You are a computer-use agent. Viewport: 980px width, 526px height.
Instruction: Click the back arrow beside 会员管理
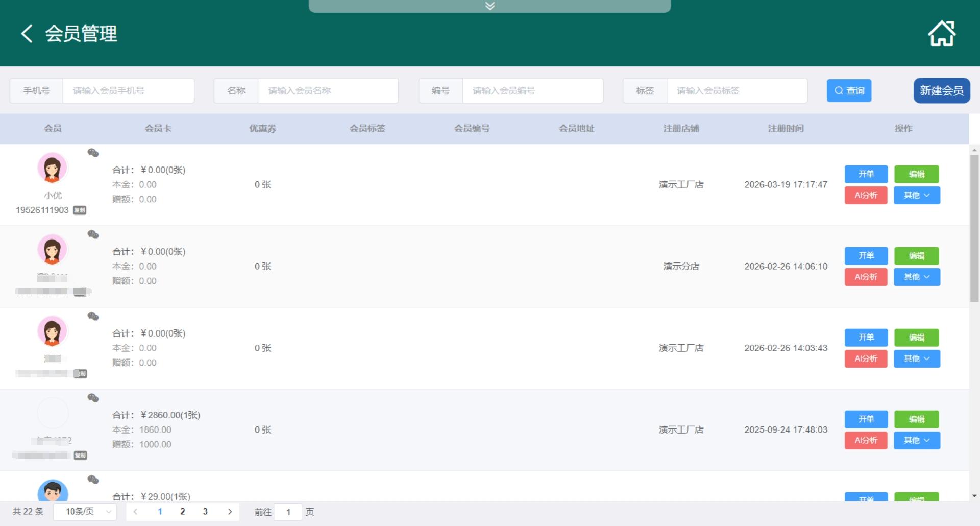coord(27,34)
